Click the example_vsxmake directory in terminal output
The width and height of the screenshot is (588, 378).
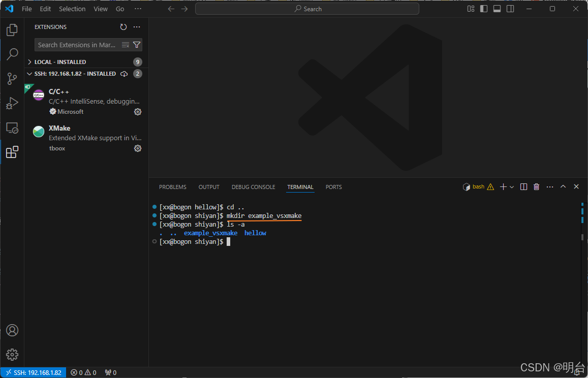coord(210,233)
